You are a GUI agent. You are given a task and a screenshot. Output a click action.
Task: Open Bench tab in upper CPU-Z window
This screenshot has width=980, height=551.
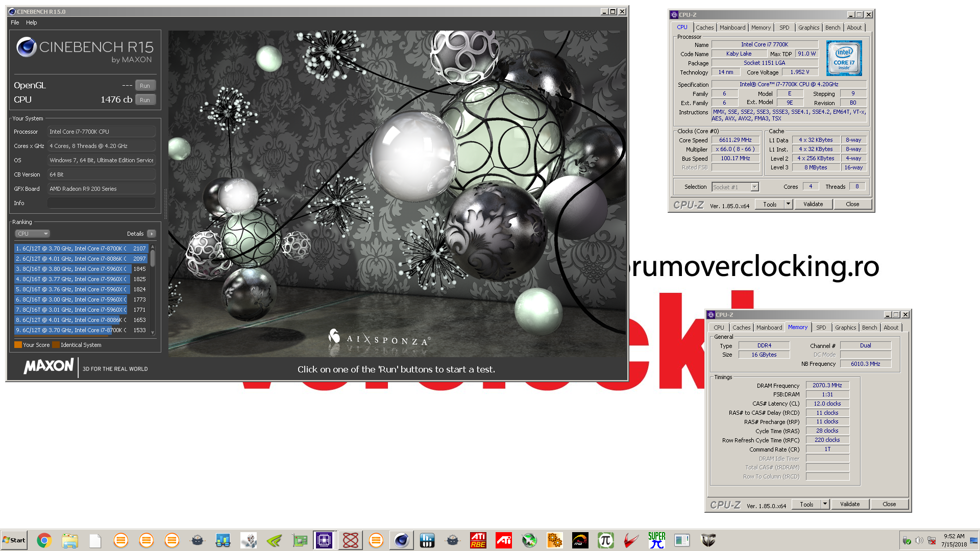(833, 28)
